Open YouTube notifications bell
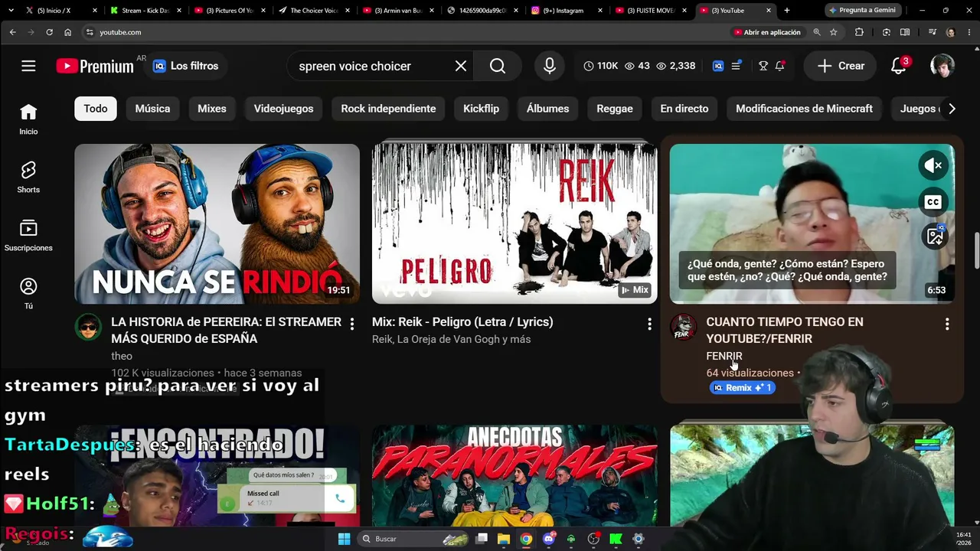 899,66
